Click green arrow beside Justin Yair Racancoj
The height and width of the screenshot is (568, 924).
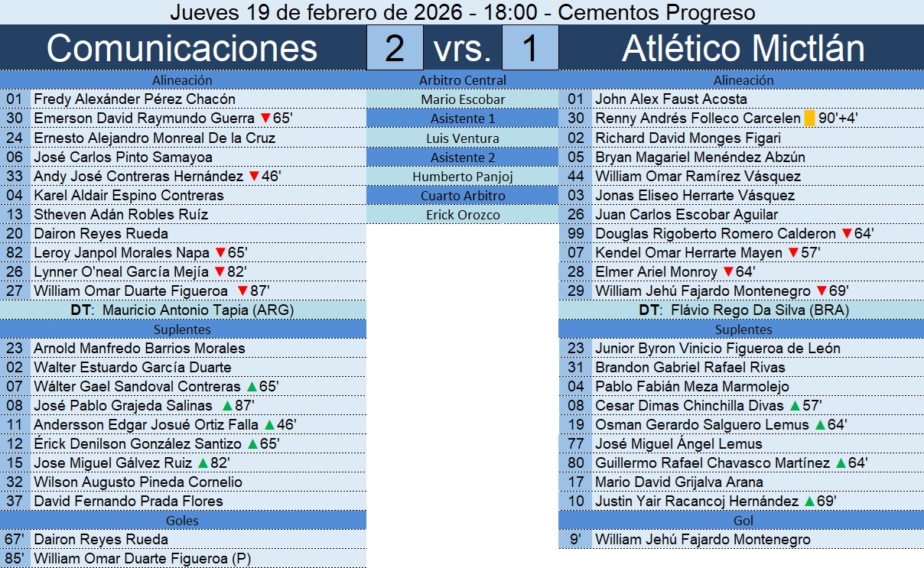pyautogui.click(x=809, y=501)
